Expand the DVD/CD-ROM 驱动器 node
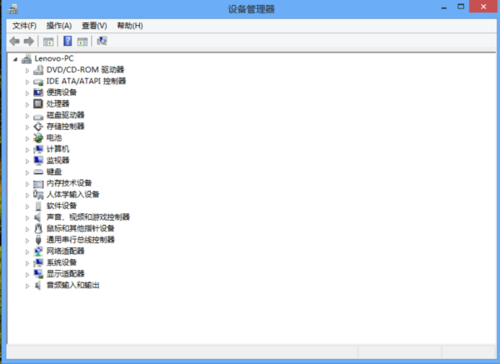Screen dimensions: 500x364 click(x=27, y=71)
